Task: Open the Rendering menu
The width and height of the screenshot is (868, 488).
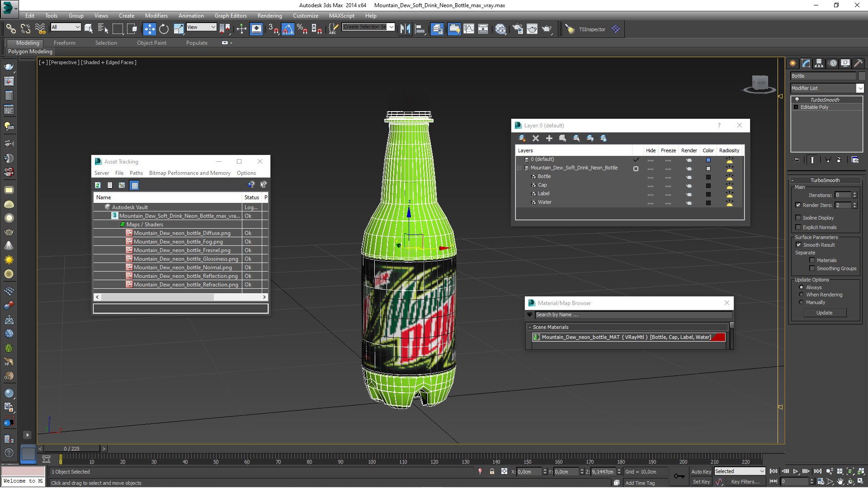Action: click(x=269, y=16)
